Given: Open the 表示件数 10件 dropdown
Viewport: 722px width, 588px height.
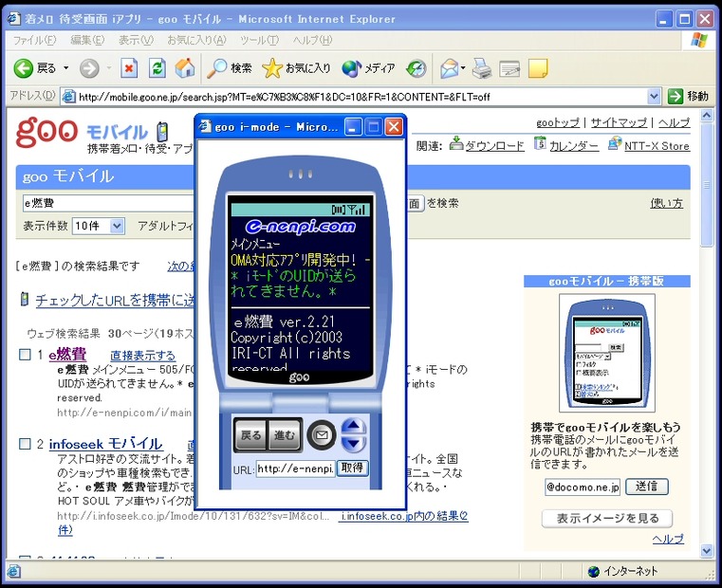Looking at the screenshot, I should click(98, 226).
